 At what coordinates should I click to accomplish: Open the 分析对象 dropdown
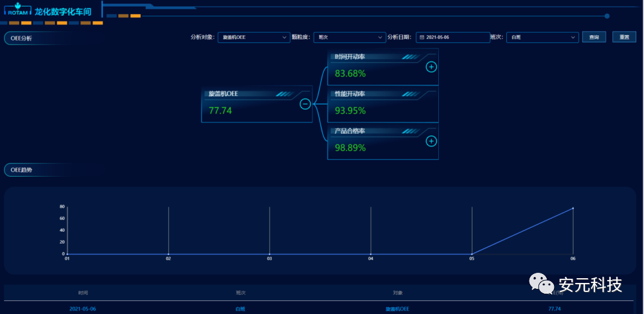[253, 37]
